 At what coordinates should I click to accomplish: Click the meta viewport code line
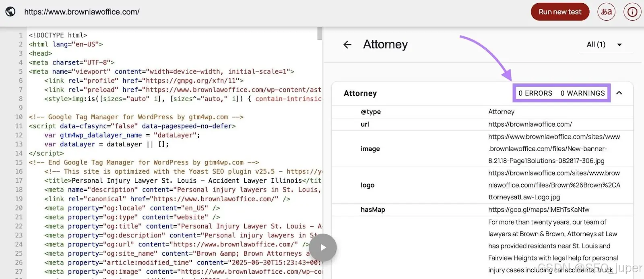(x=161, y=71)
